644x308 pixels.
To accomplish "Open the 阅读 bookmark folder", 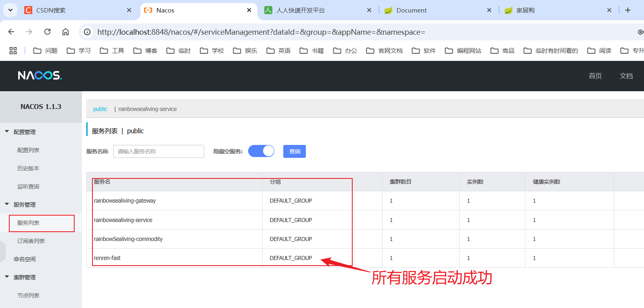I will coord(599,50).
